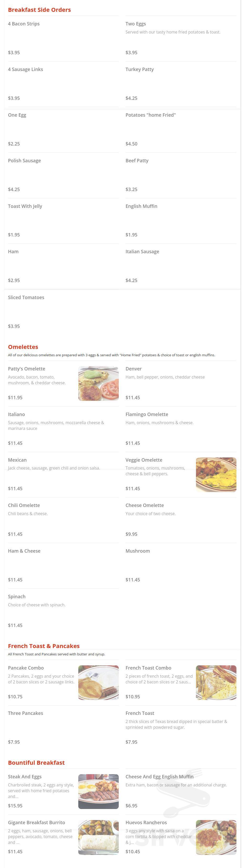Select the Turkey Patty side order

(139, 69)
